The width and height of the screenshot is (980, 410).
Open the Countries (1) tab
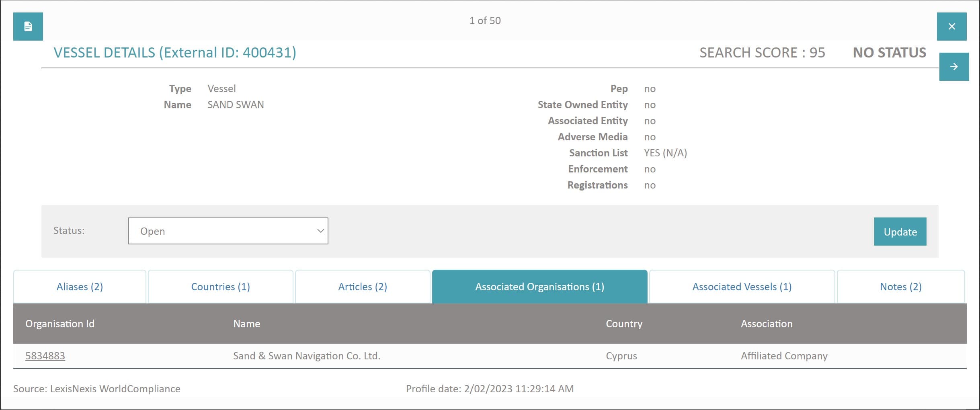click(x=220, y=287)
